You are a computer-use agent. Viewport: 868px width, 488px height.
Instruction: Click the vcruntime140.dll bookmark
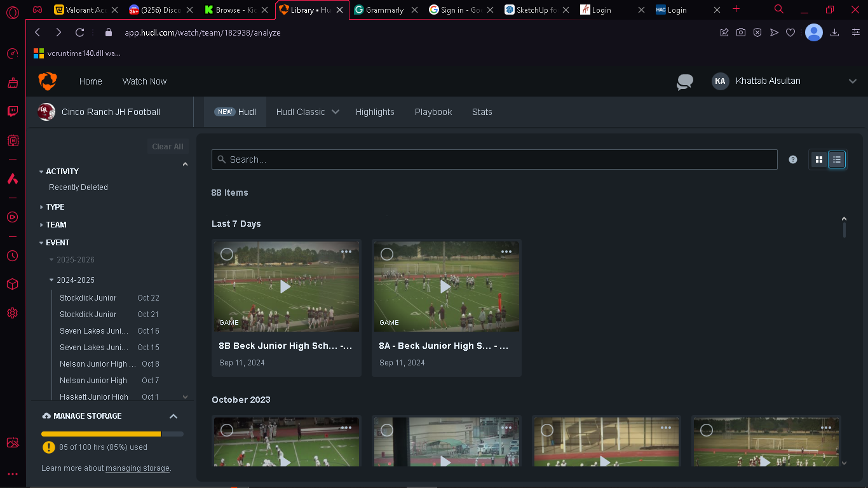click(x=78, y=53)
